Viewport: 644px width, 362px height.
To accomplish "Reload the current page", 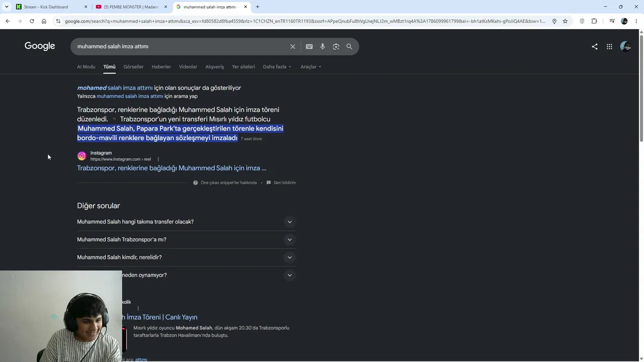I will coord(32,21).
